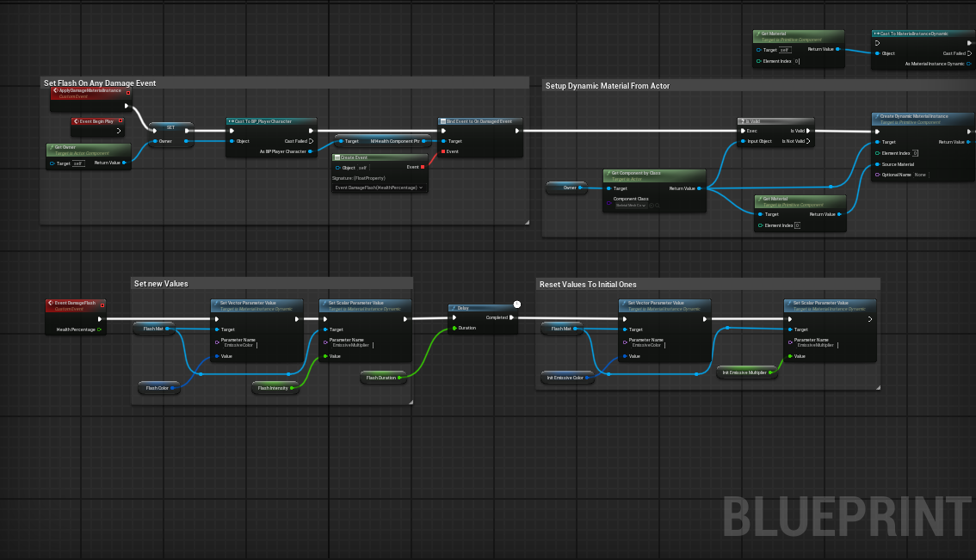
Task: Select Get Component by Class node title
Action: tap(636, 173)
